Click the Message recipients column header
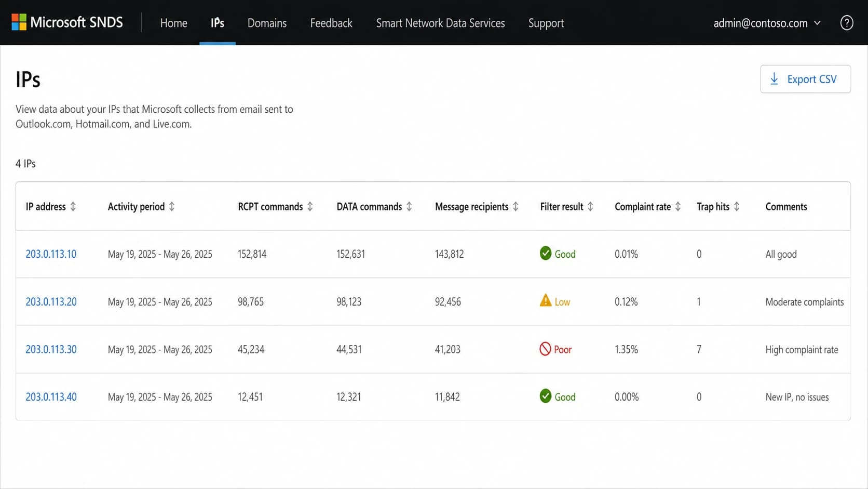The height and width of the screenshot is (489, 868). click(x=471, y=207)
